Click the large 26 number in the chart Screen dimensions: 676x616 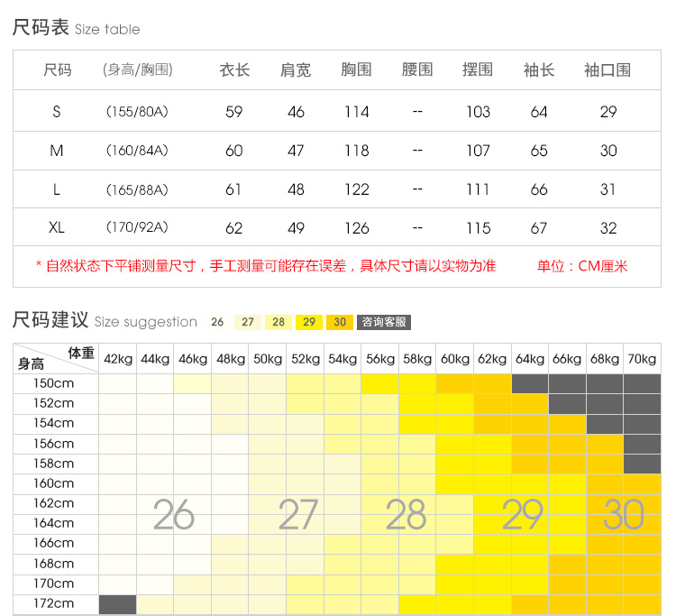(173, 515)
